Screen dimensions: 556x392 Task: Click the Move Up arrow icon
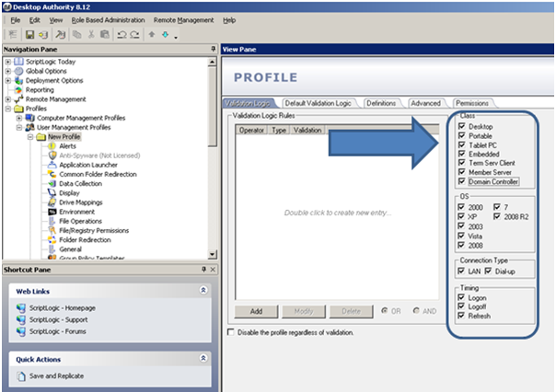[x=152, y=34]
